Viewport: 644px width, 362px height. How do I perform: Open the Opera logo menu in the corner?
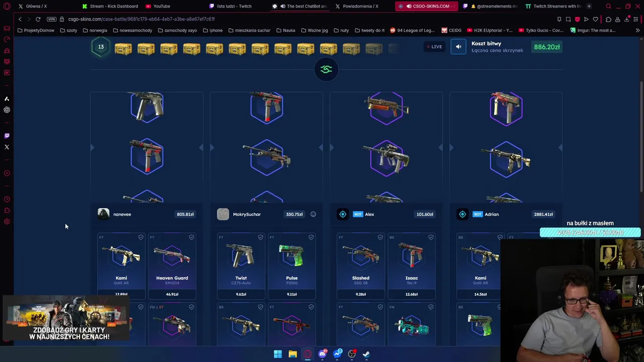pos(7,6)
